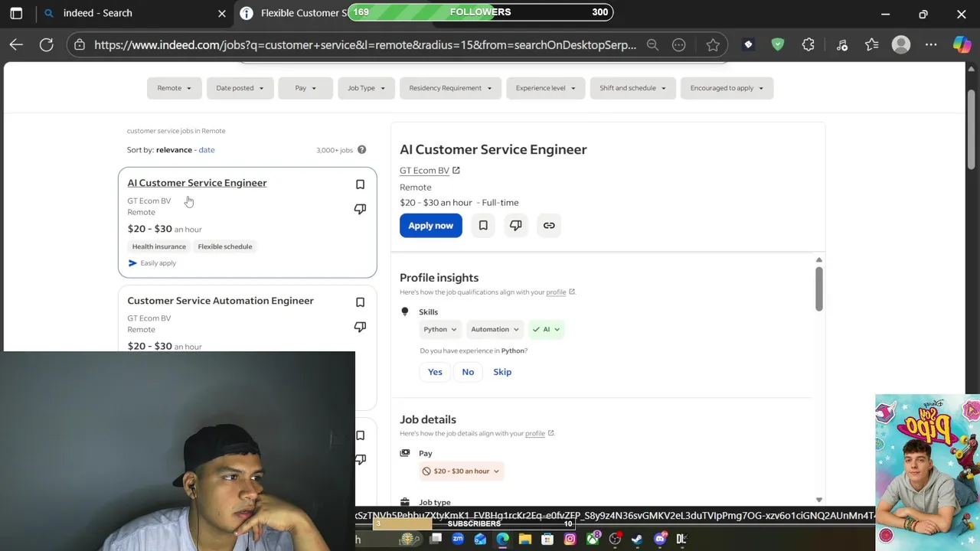Image resolution: width=980 pixels, height=551 pixels.
Task: Expand the $20 - $30 an hour pay chip
Action: [461, 471]
